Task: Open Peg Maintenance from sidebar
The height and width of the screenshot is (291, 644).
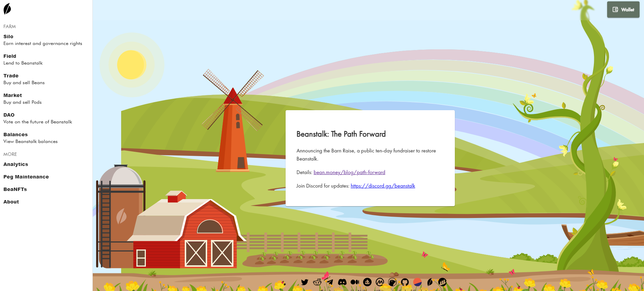Action: 26,177
